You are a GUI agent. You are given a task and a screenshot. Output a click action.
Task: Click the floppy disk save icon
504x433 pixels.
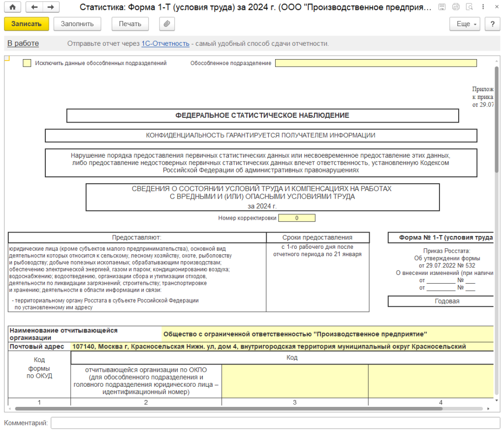442,7
